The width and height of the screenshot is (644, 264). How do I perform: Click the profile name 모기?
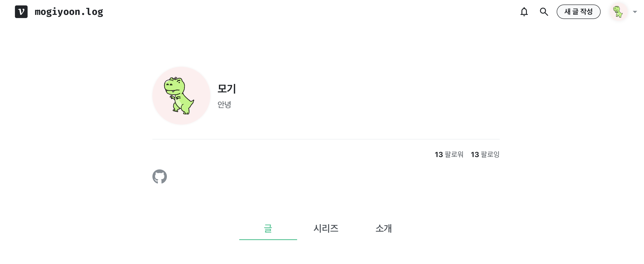227,89
